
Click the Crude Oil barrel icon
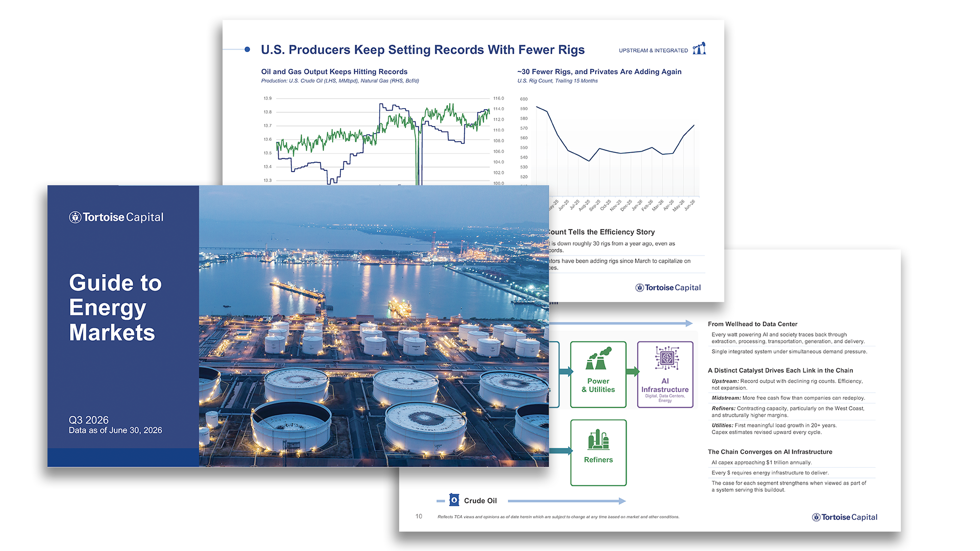454,500
